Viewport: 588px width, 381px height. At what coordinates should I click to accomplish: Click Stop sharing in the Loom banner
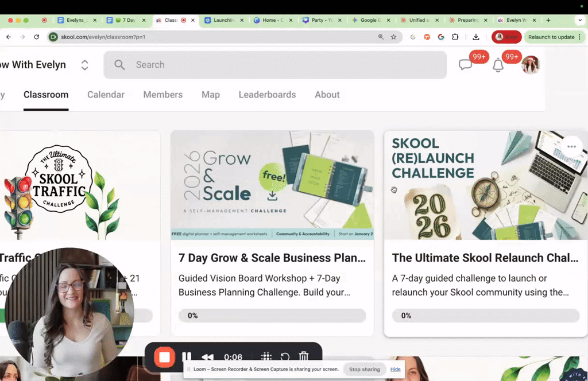(364, 369)
